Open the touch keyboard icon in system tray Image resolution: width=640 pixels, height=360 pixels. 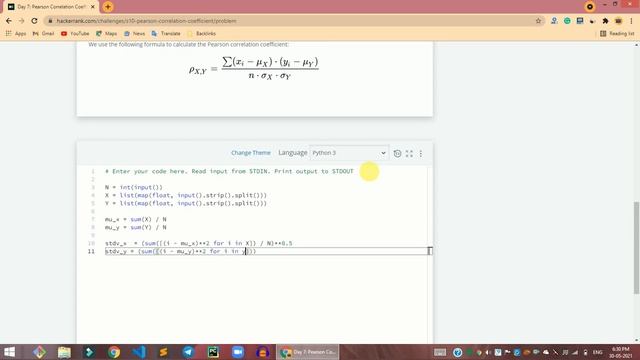point(440,352)
